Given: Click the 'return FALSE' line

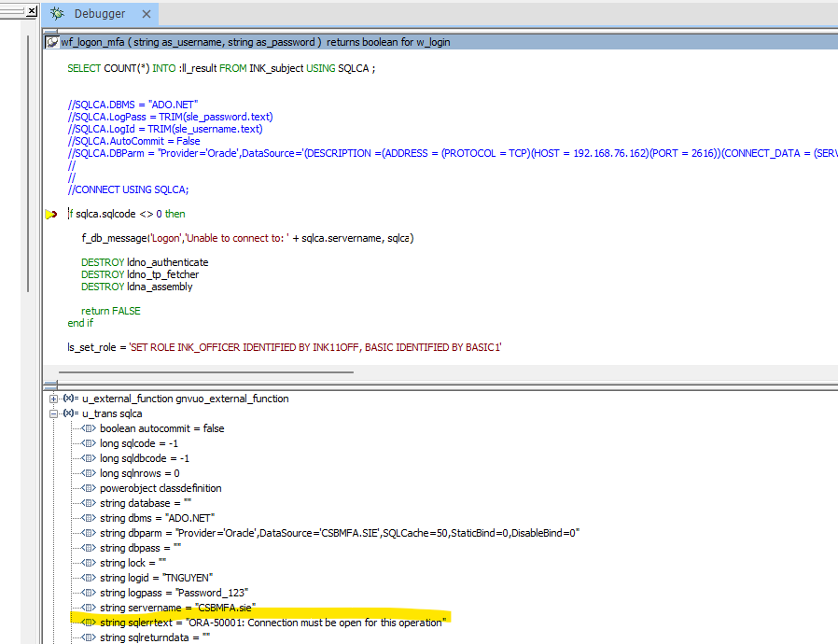Looking at the screenshot, I should (111, 311).
